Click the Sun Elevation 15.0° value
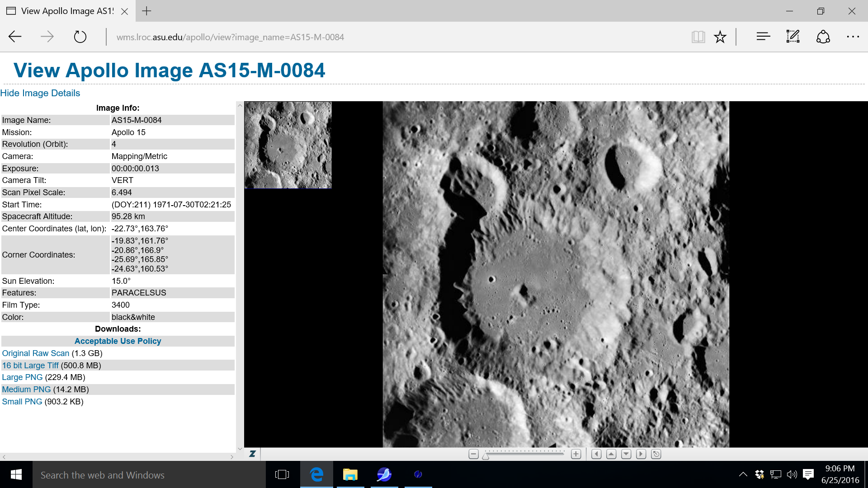The width and height of the screenshot is (868, 488). click(x=121, y=281)
